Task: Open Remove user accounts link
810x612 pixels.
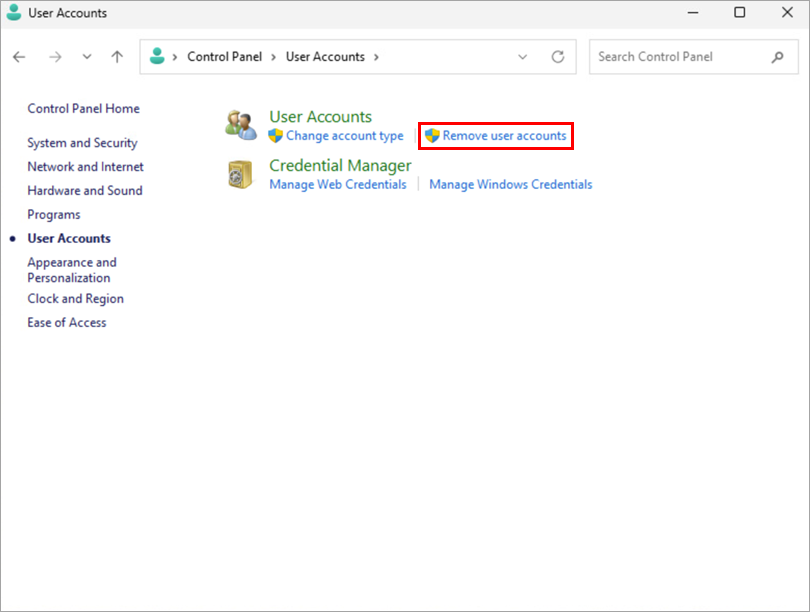Action: click(504, 135)
